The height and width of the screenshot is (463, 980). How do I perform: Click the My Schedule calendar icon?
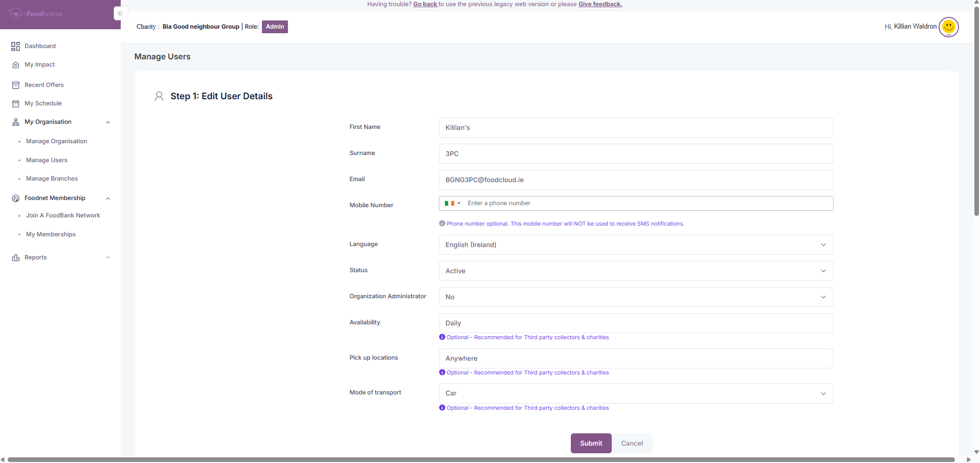coord(15,104)
